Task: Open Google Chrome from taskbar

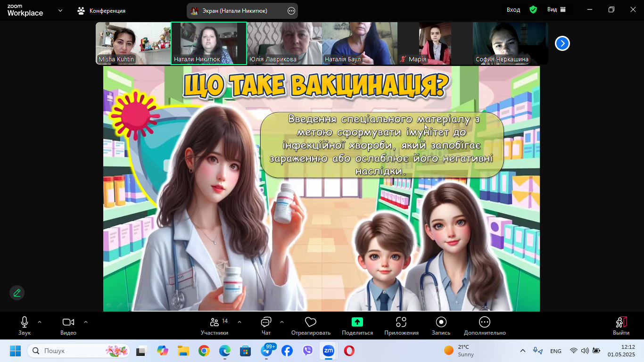Action: (204, 351)
